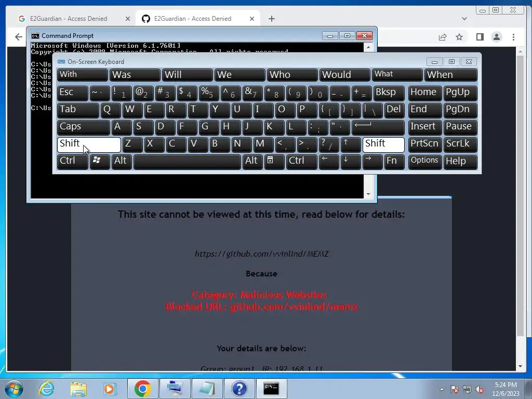Click context menu key on On-Screen Keyboard
The height and width of the screenshot is (399, 532).
coord(274,162)
